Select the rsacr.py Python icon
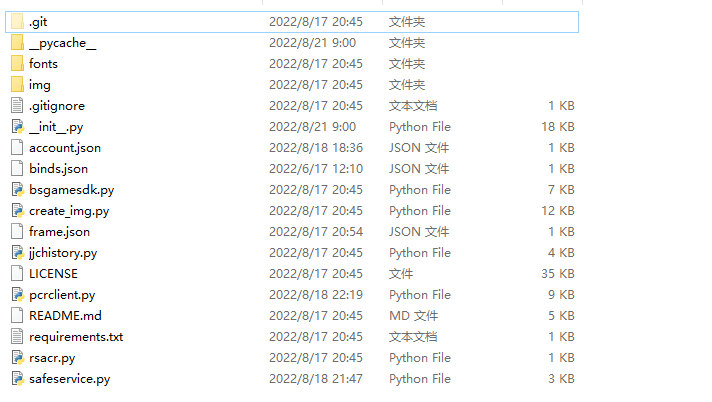This screenshot has height=402, width=712. pos(17,357)
